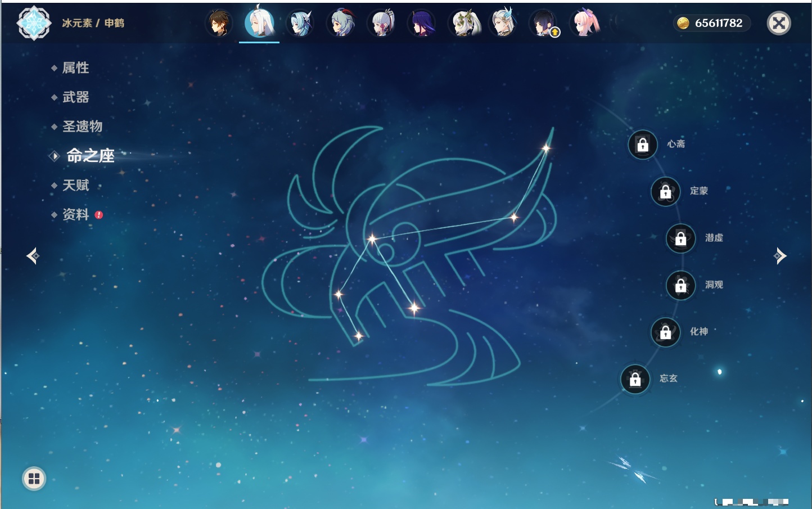This screenshot has width=812, height=509.
Task: Open the 资料 profile tab with alert
Action: (75, 215)
